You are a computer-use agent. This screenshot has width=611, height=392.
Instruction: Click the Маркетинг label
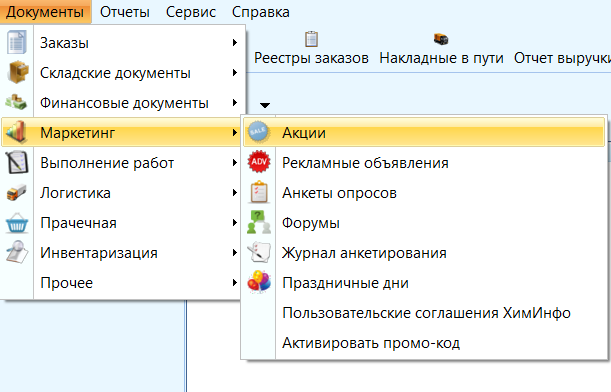[x=78, y=133]
